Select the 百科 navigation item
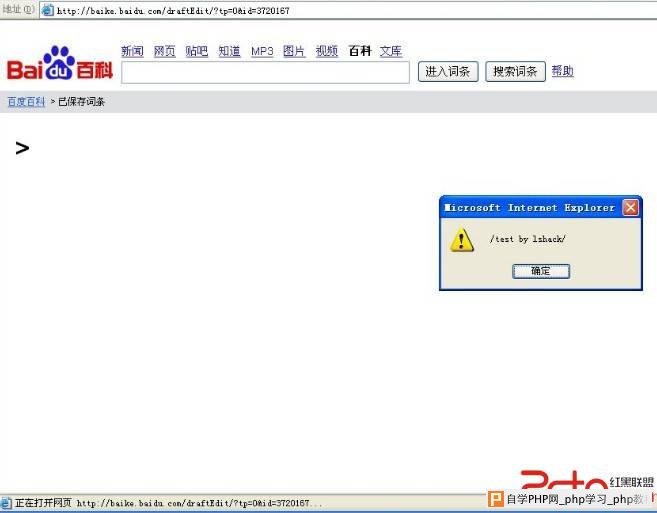The height and width of the screenshot is (513, 657). click(x=360, y=51)
